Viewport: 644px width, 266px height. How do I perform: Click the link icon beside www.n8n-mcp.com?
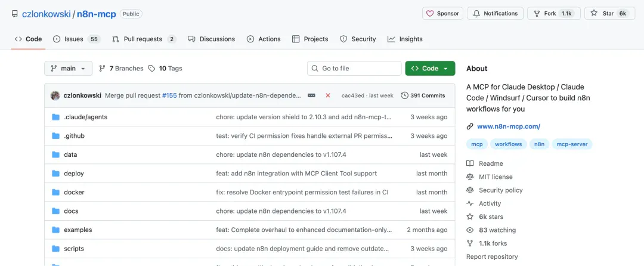[x=470, y=126]
